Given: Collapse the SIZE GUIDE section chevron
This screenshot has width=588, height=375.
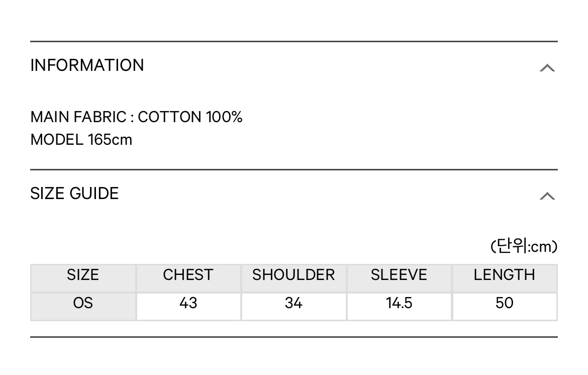Looking at the screenshot, I should tap(547, 196).
